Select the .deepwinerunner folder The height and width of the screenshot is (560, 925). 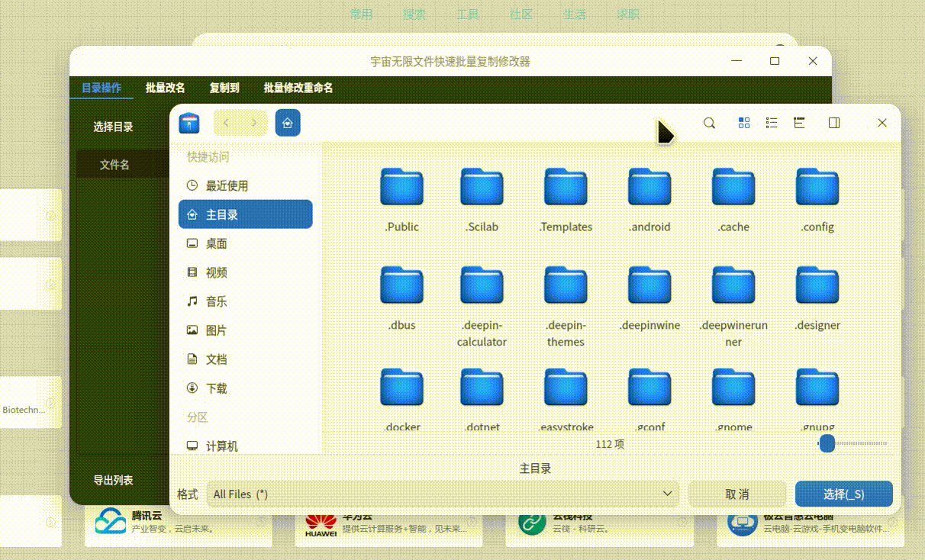coord(733,307)
